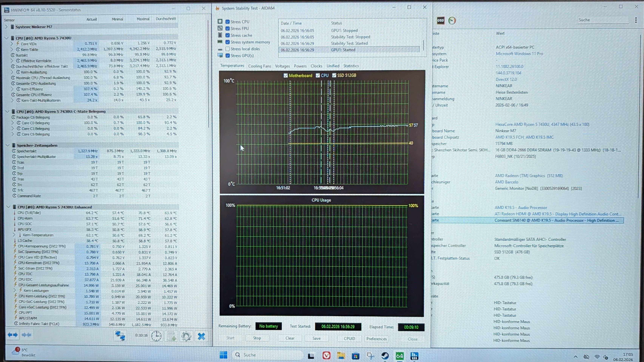Toggle the Motherboard temperature graph checkbox
Image resolution: width=644 pixels, height=362 pixels.
(x=285, y=76)
